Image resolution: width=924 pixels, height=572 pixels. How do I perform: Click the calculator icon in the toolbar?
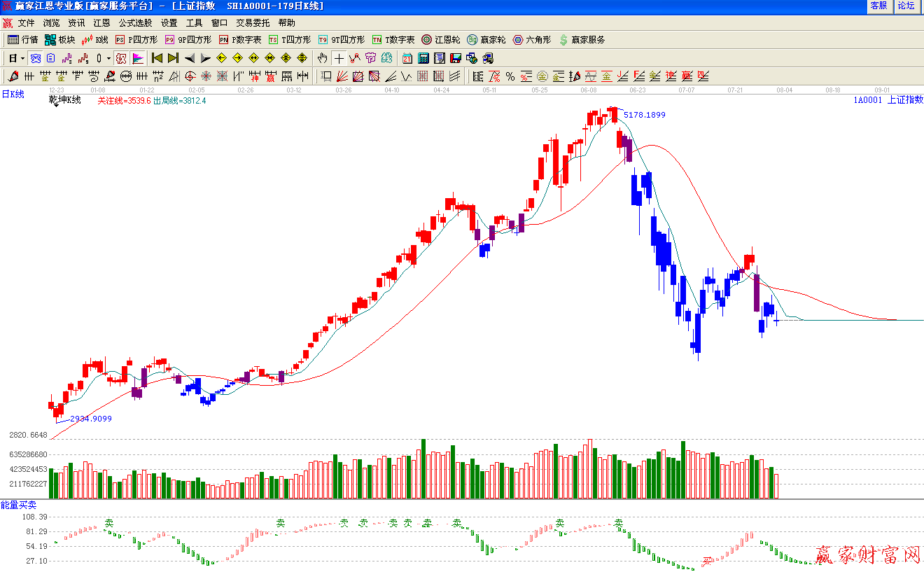pos(423,58)
